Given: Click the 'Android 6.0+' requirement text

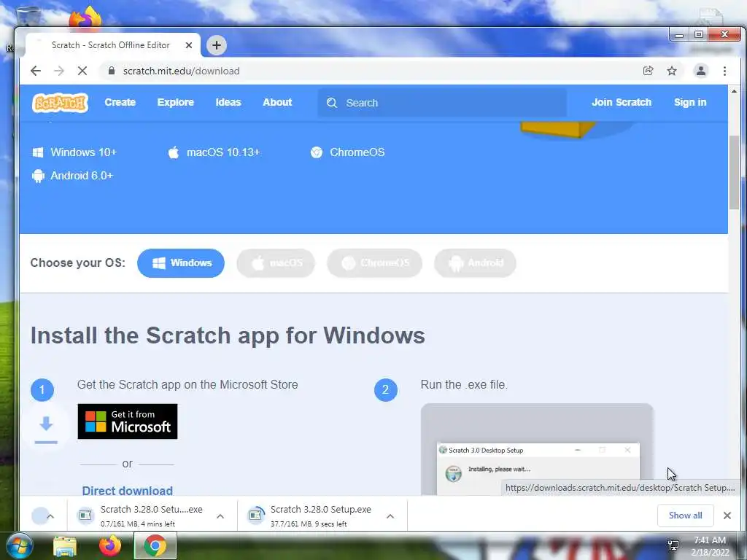Looking at the screenshot, I should tap(82, 176).
